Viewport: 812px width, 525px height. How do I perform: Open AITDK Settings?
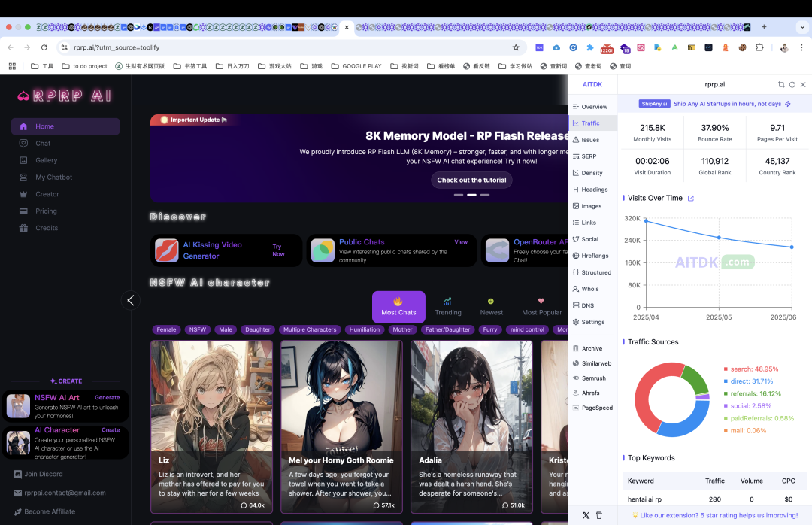(x=593, y=323)
